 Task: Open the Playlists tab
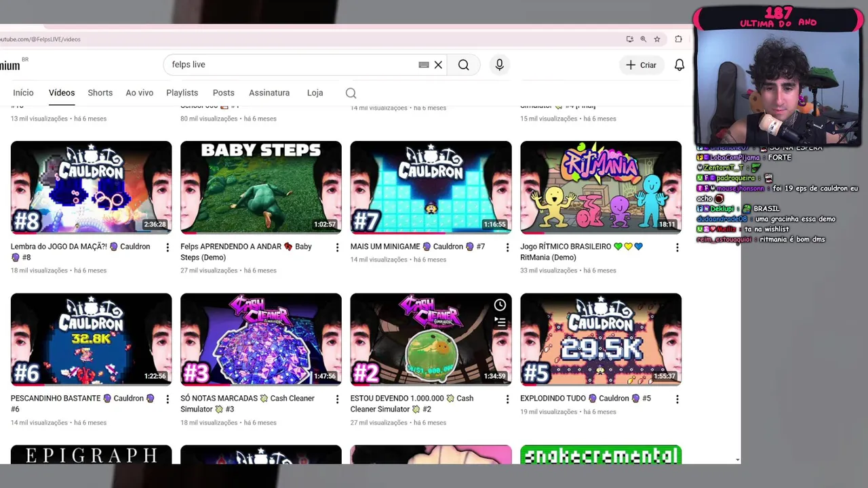182,93
